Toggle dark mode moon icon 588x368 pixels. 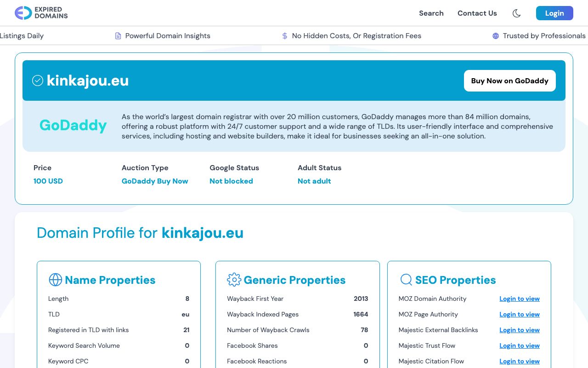point(516,13)
